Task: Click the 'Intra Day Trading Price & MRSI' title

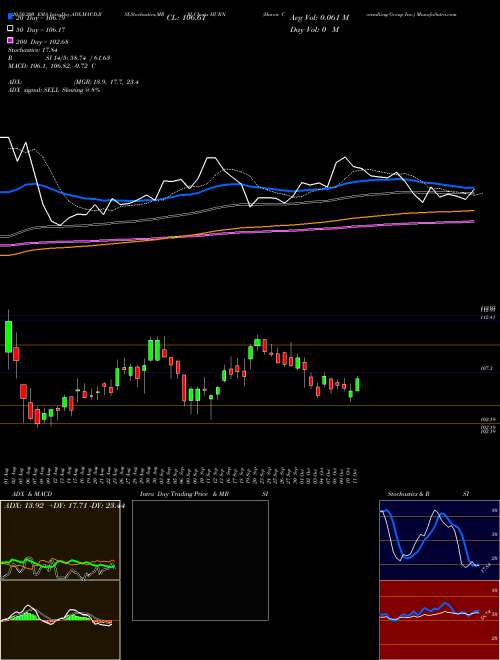Action: click(x=204, y=494)
